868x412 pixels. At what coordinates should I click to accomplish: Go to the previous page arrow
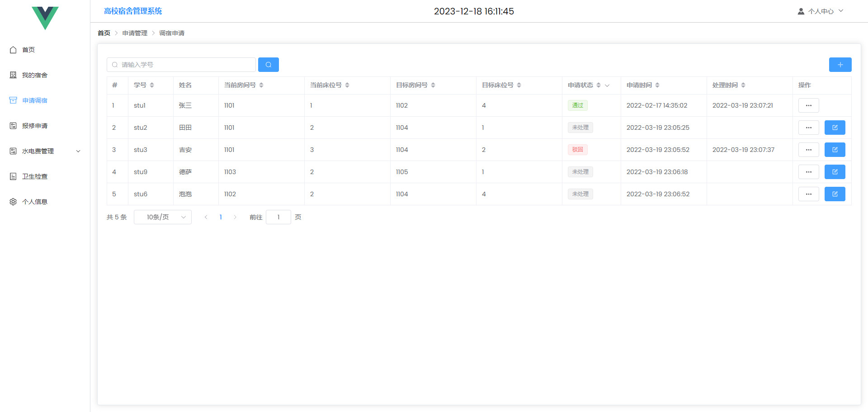tap(206, 217)
